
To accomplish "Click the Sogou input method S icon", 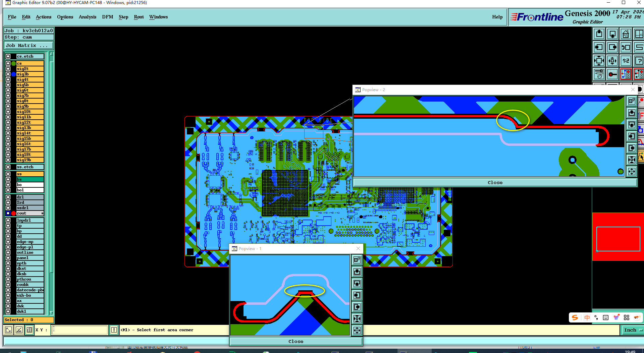I will click(575, 317).
